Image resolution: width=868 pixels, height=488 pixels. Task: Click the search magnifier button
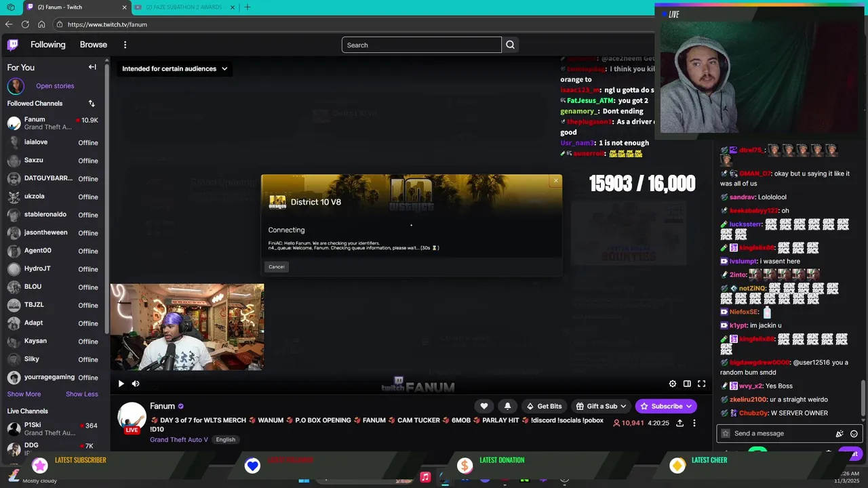pos(511,45)
